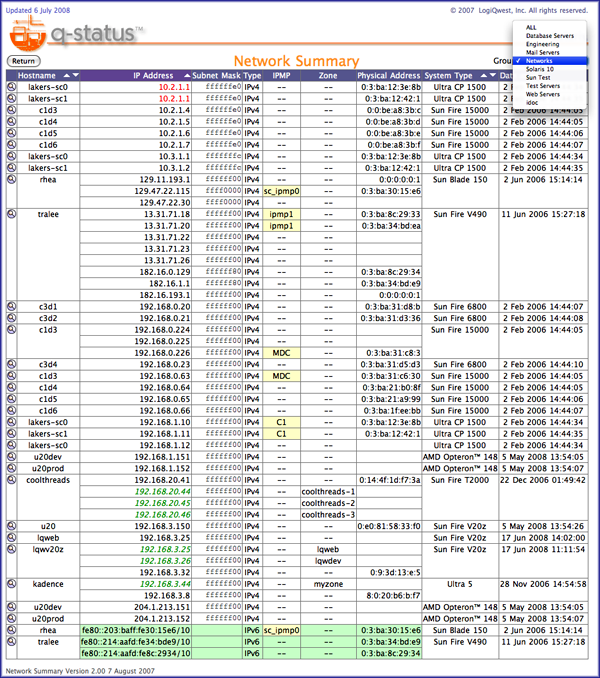Sort System Type column descending arrow

[x=492, y=75]
